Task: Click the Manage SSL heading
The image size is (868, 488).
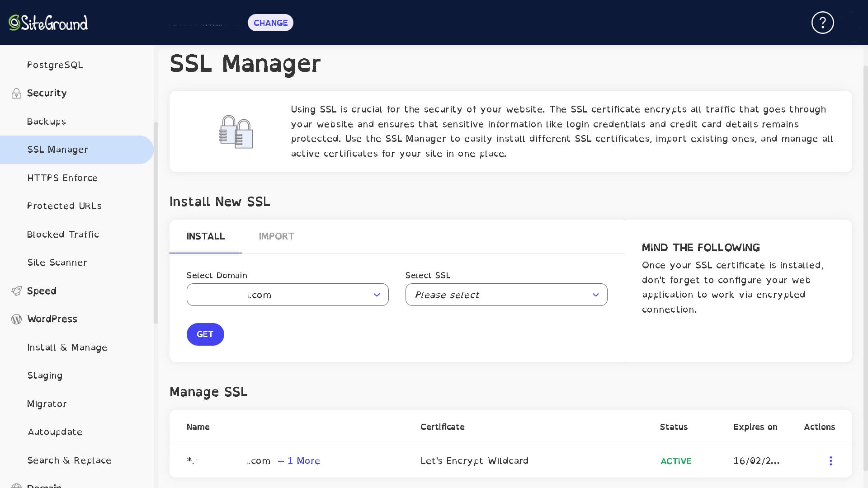Action: (208, 392)
